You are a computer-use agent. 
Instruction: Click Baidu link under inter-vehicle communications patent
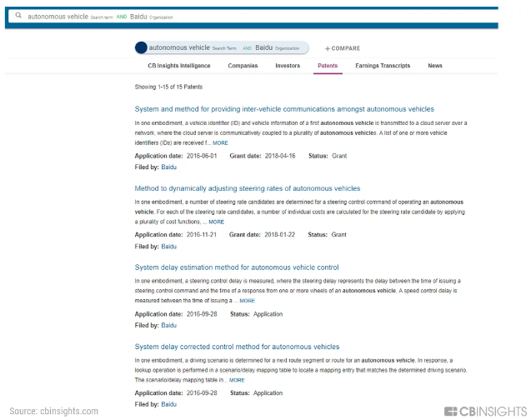pyautogui.click(x=168, y=167)
